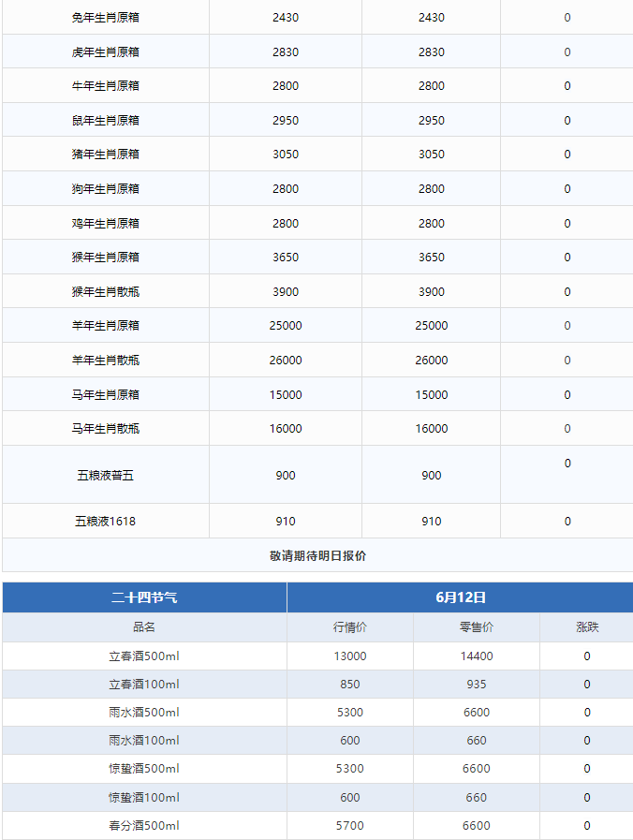Click the 猪年生肖原箱 product name
The width and height of the screenshot is (633, 840).
(x=106, y=155)
